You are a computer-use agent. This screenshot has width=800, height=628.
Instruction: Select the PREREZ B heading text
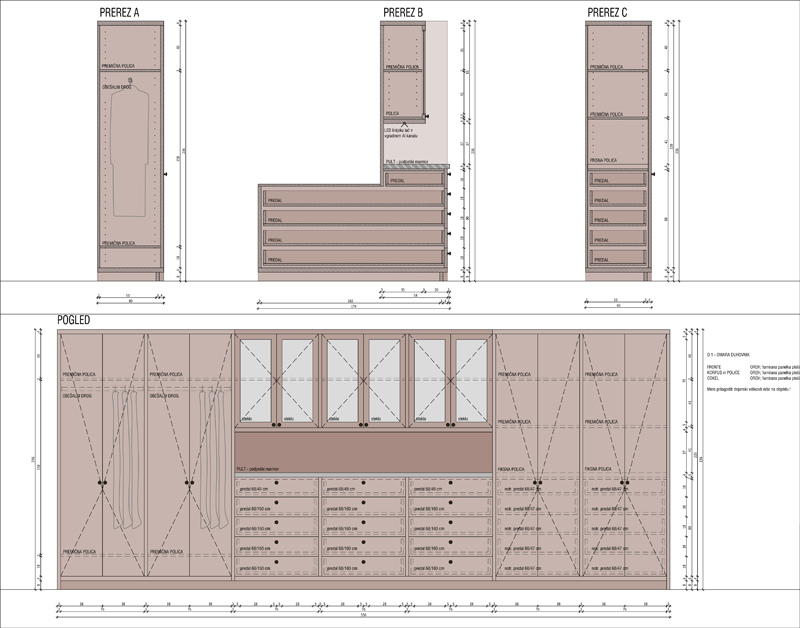(403, 12)
